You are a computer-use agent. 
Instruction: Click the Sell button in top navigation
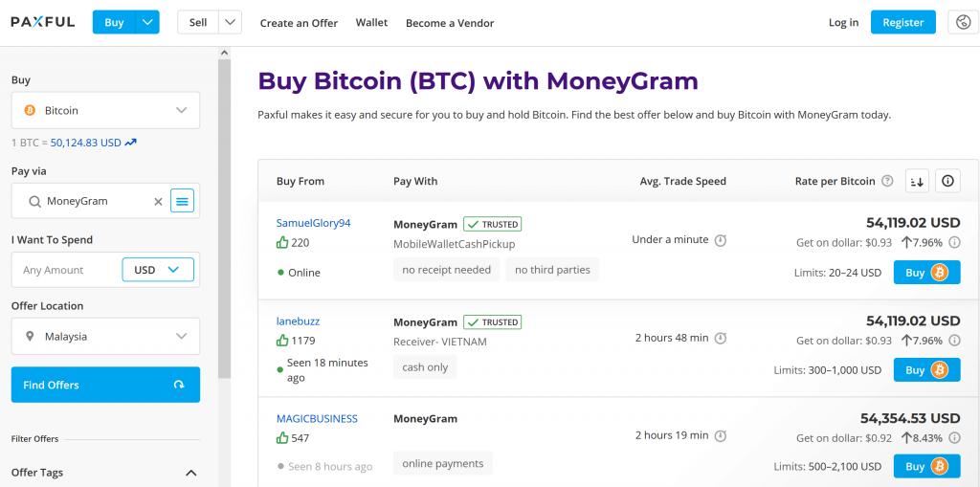198,23
